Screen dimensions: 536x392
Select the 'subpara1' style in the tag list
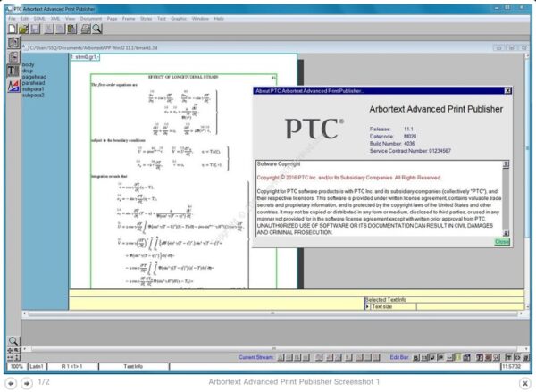(x=33, y=89)
